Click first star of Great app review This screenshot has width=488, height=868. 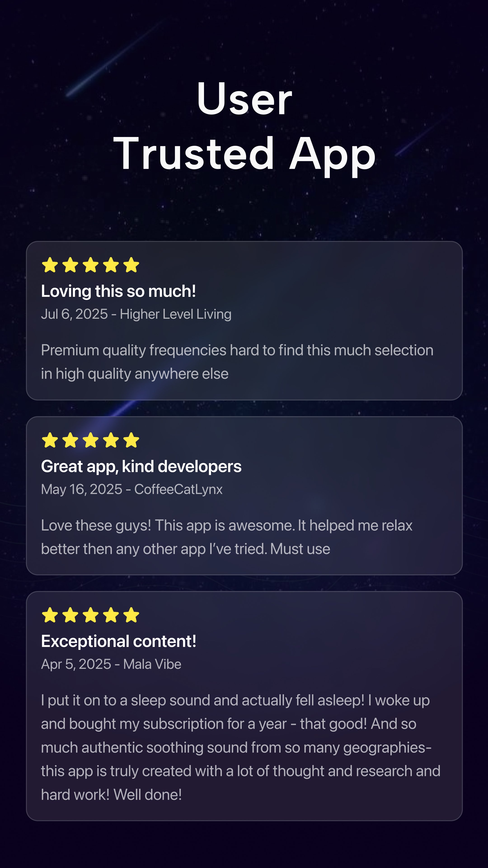[50, 440]
